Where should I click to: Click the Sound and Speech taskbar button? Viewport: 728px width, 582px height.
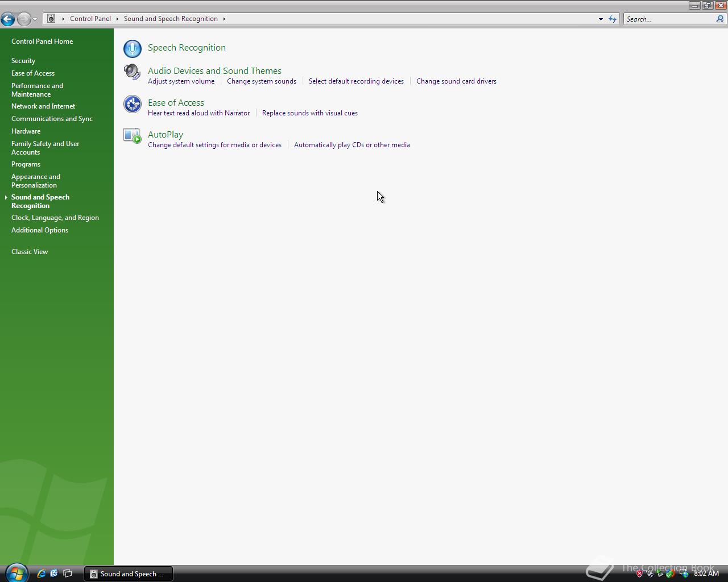129,574
